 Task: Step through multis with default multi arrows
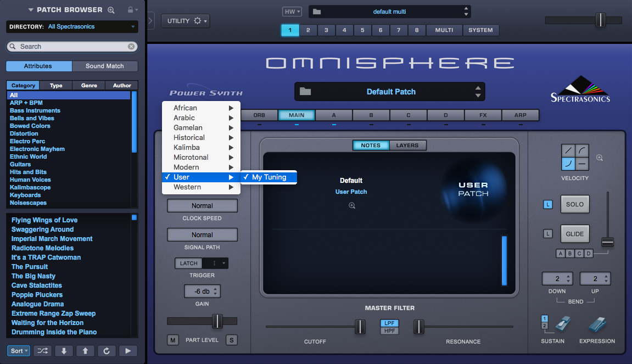click(466, 12)
